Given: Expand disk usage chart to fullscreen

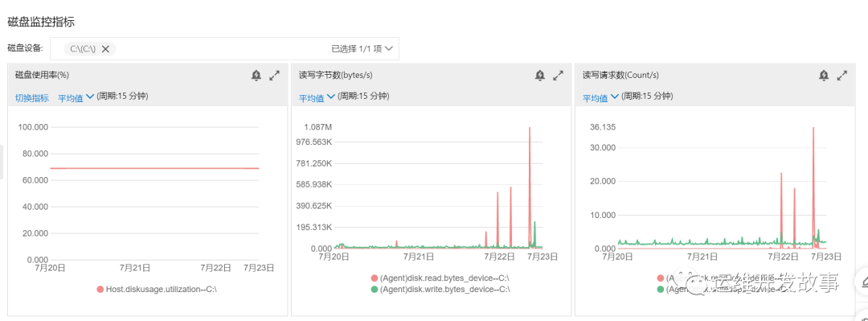Looking at the screenshot, I should pyautogui.click(x=275, y=76).
